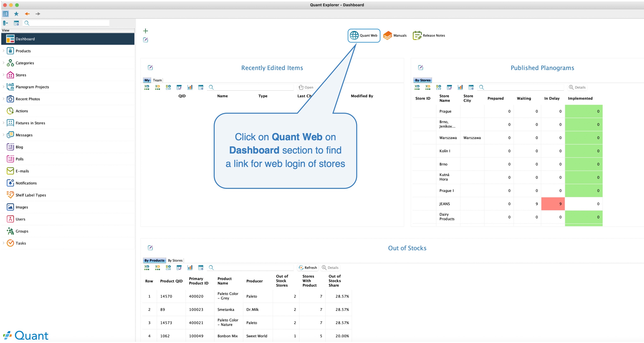Image resolution: width=644 pixels, height=343 pixels.
Task: Edit the Recently Edited Items widget
Action: (x=150, y=67)
